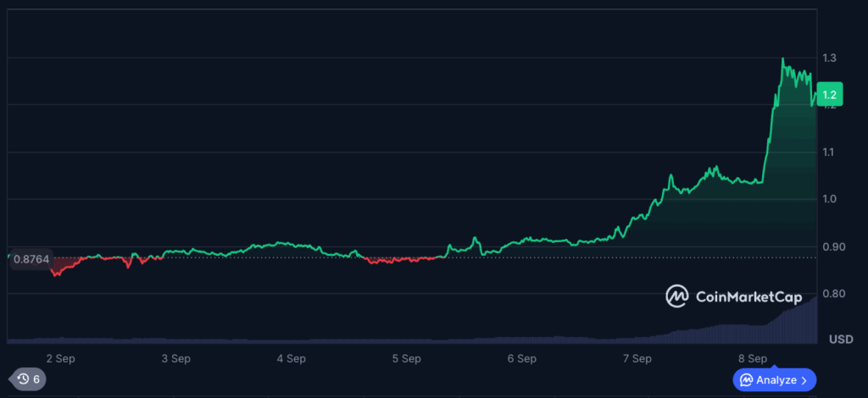Screen dimensions: 868x398
Task: Click the chevron arrow on Analyze button
Action: tap(804, 380)
